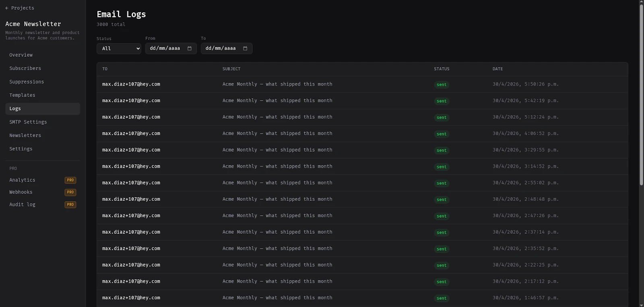Click date 30/4/2026, 2:48:48 p.m.

526,200
